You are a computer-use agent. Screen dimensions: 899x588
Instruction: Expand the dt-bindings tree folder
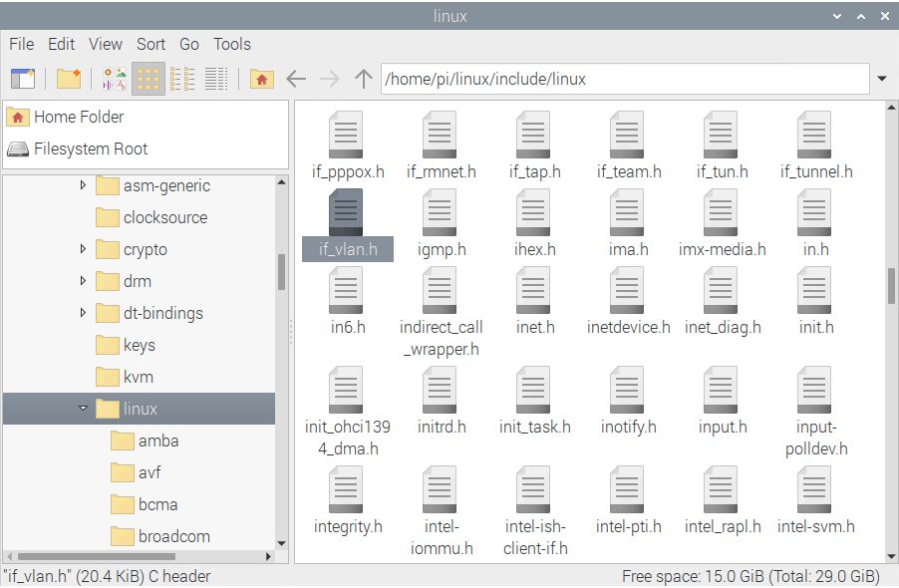[83, 313]
